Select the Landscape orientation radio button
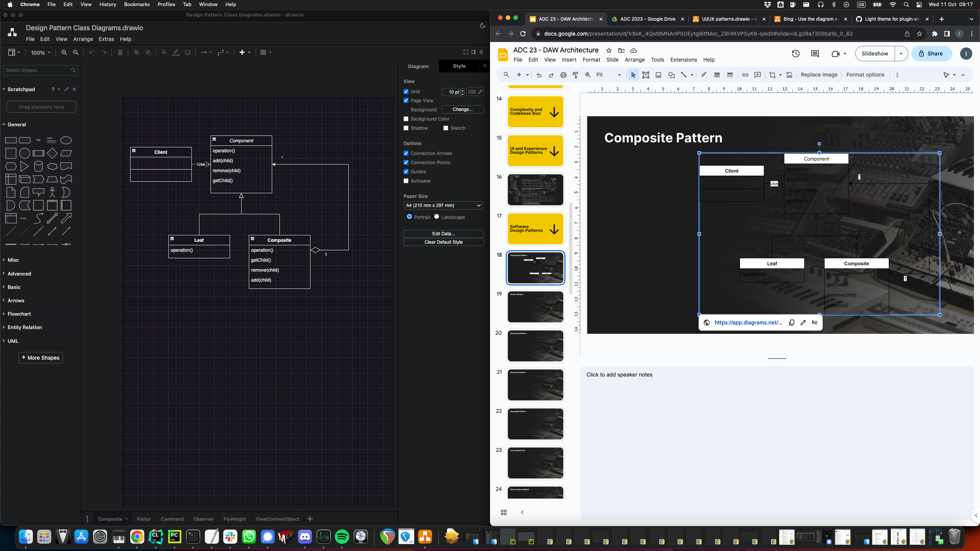Screen dimensions: 980x551 (437, 217)
